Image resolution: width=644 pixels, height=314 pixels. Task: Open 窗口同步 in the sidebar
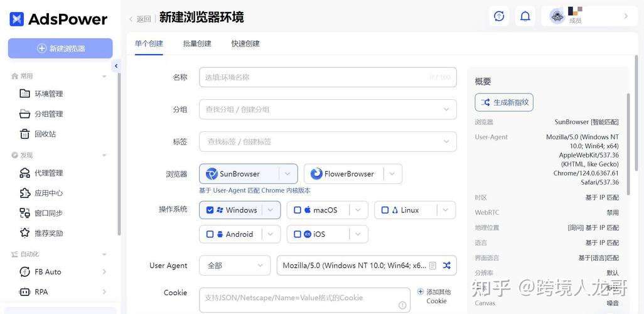coord(41,214)
